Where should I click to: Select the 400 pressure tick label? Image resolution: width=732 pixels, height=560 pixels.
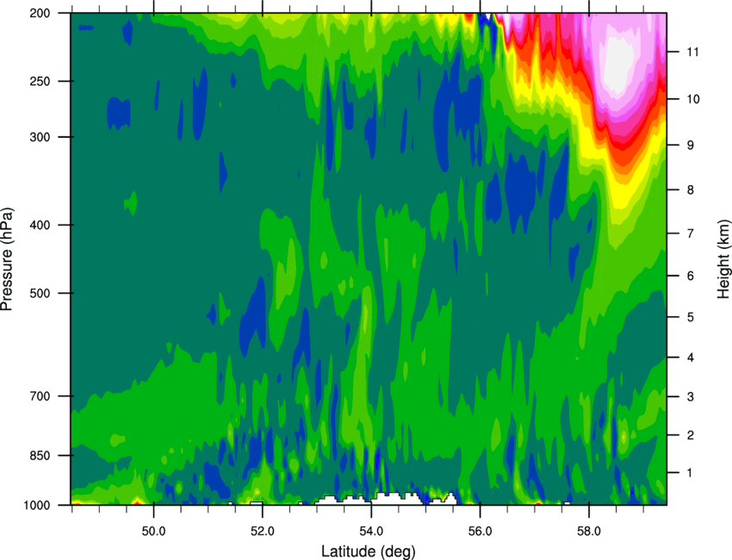[40, 225]
